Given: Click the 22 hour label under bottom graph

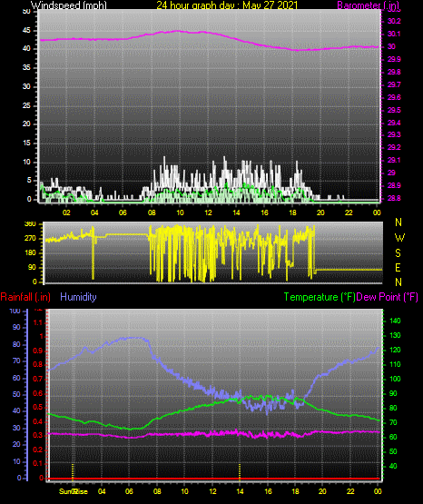Looking at the screenshot, I should pos(350,491).
